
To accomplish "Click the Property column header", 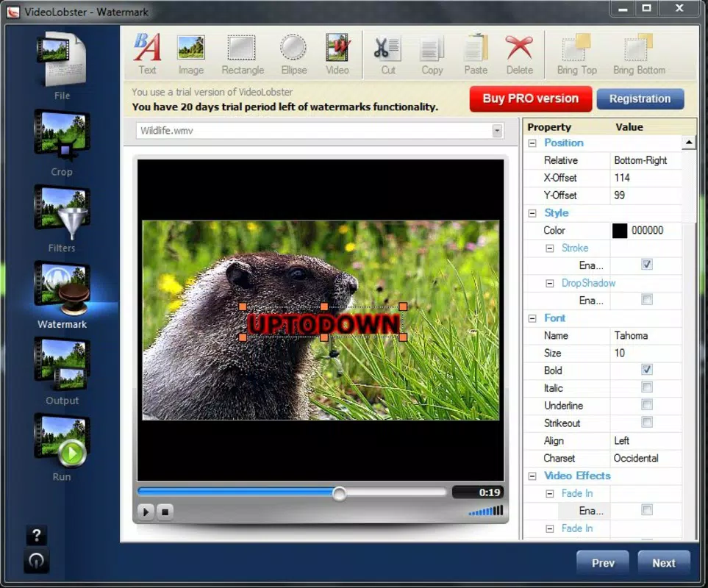I will [549, 127].
